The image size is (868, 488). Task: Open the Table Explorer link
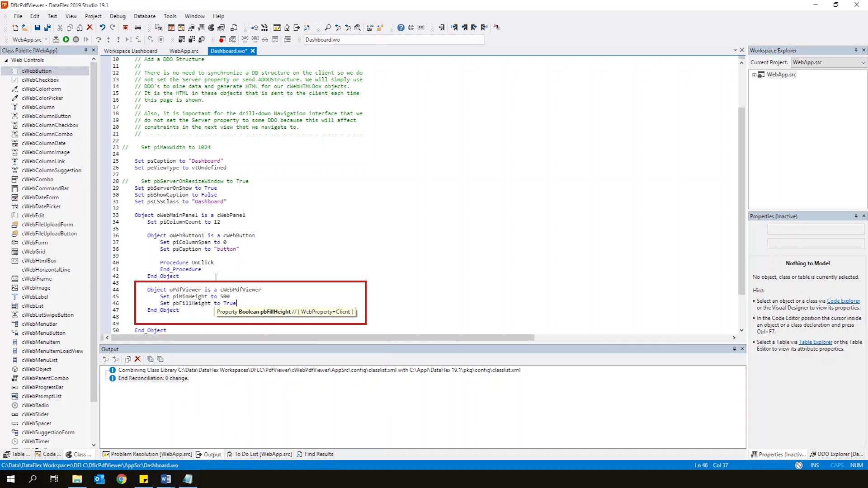[x=815, y=342]
